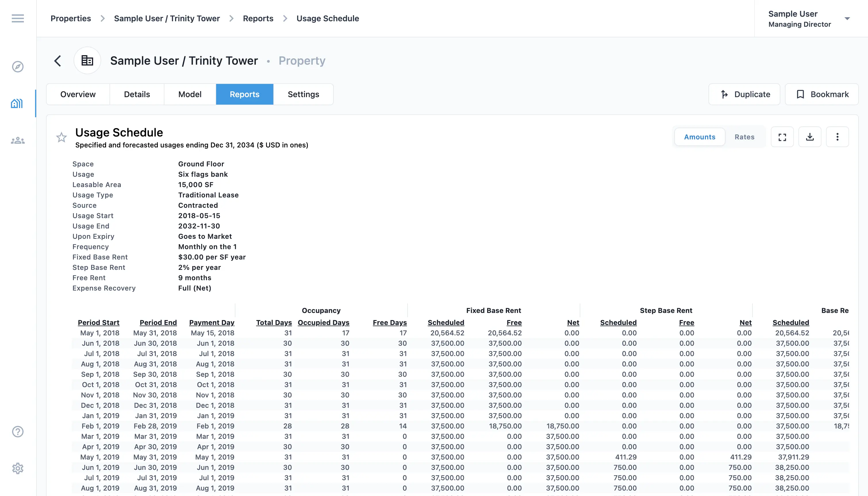Open the properties building sidebar icon
868x496 pixels.
[17, 103]
